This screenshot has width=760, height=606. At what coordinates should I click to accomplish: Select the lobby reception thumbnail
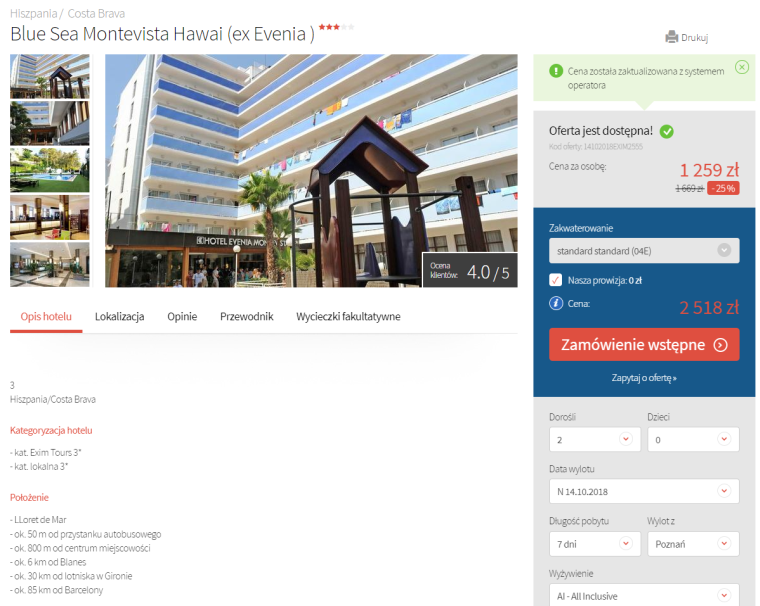point(50,265)
